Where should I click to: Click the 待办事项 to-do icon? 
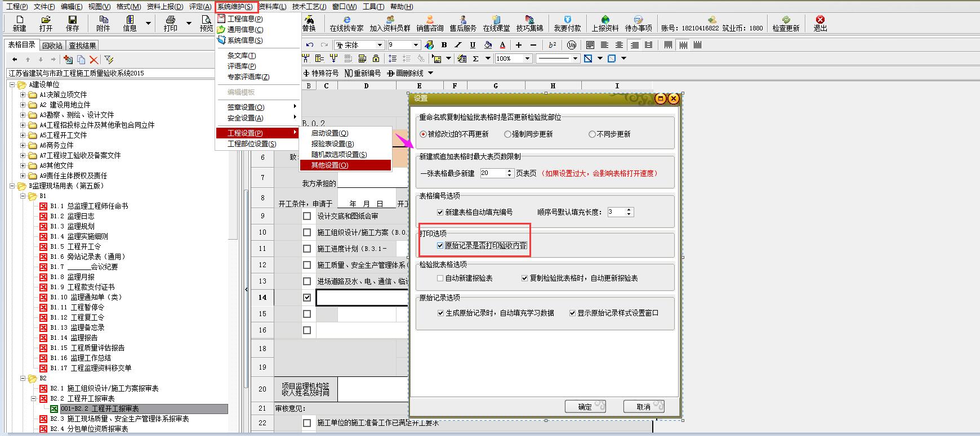638,23
